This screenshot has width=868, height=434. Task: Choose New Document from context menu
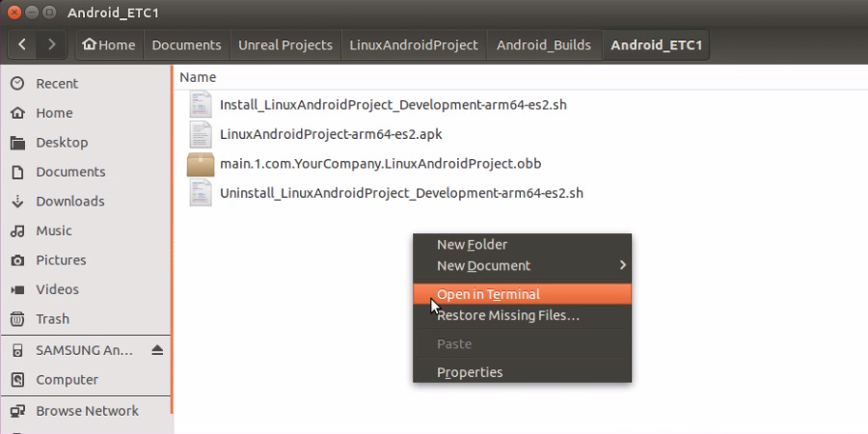tap(522, 266)
